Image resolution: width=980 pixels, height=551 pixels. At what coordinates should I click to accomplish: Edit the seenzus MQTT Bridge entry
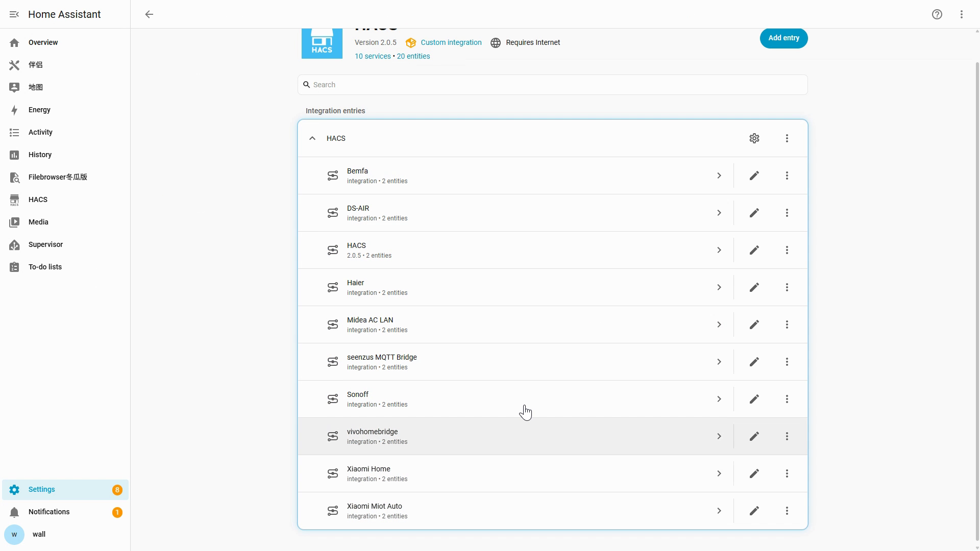(754, 362)
